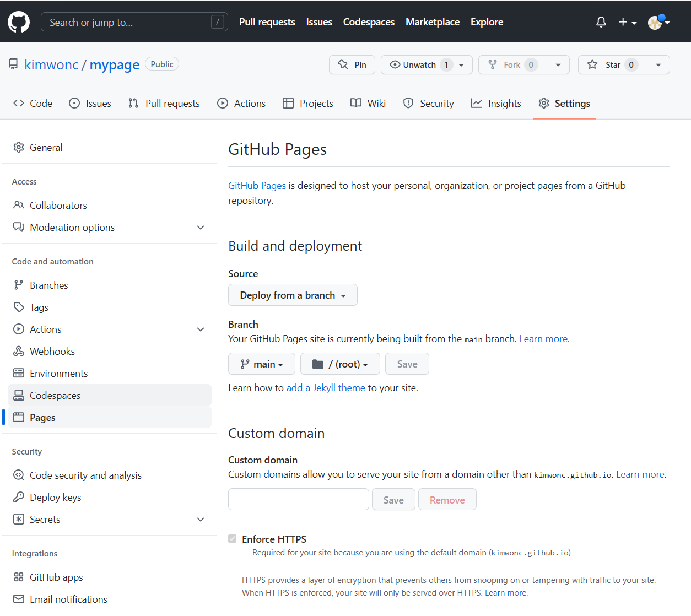Open Environments settings
Viewport: 691px width, 616px height.
110,373
